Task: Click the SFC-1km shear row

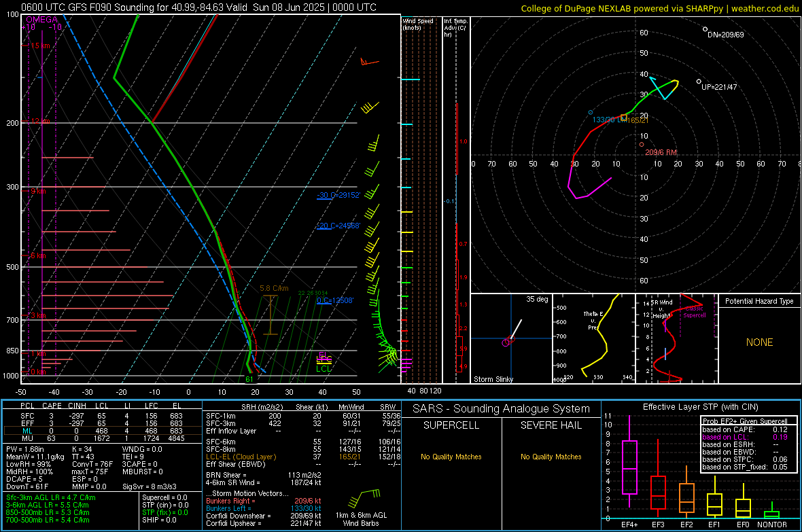Action: [x=303, y=416]
